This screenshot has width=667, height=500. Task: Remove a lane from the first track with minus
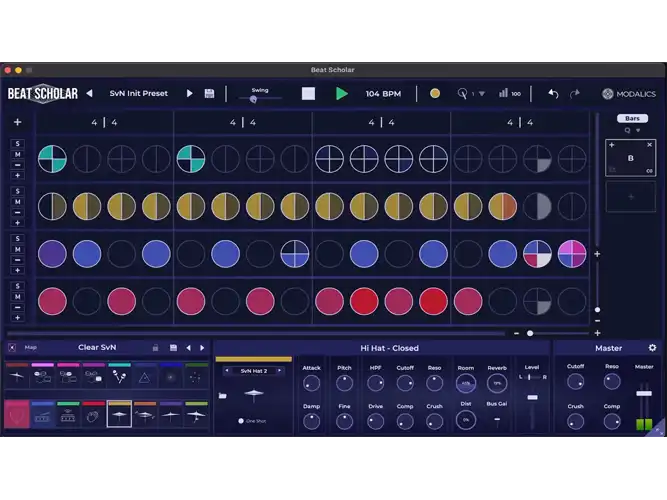pos(17,165)
